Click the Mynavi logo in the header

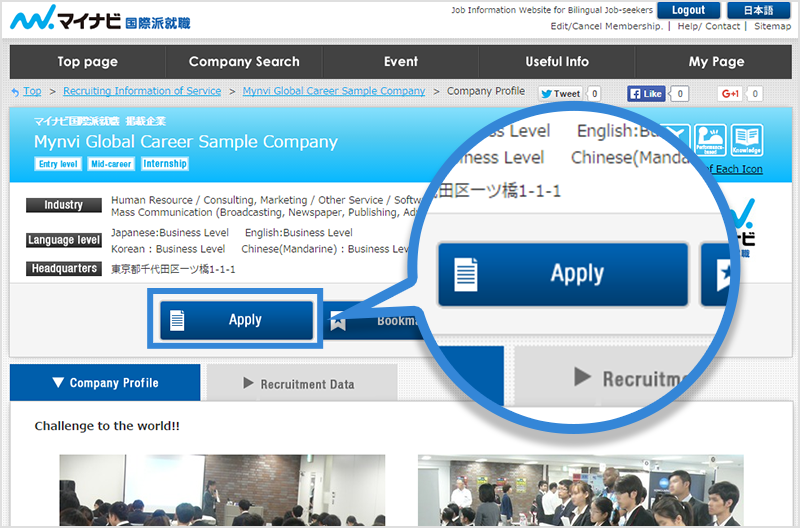(x=100, y=18)
